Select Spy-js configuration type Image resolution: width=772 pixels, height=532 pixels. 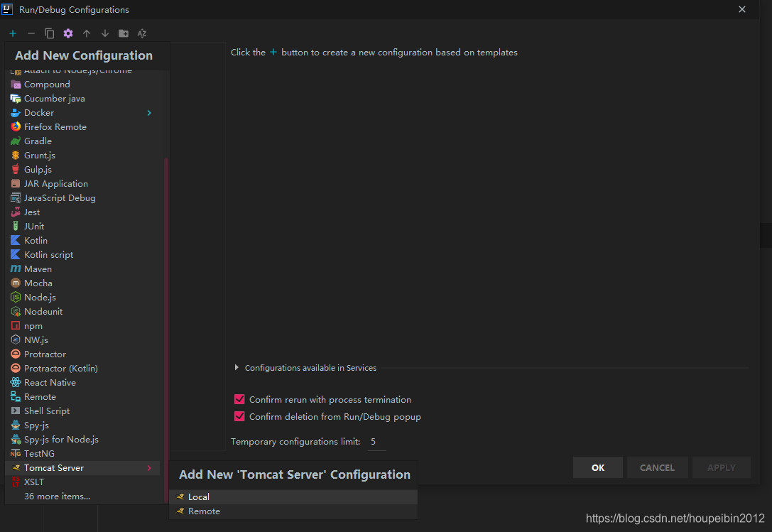click(x=82, y=425)
